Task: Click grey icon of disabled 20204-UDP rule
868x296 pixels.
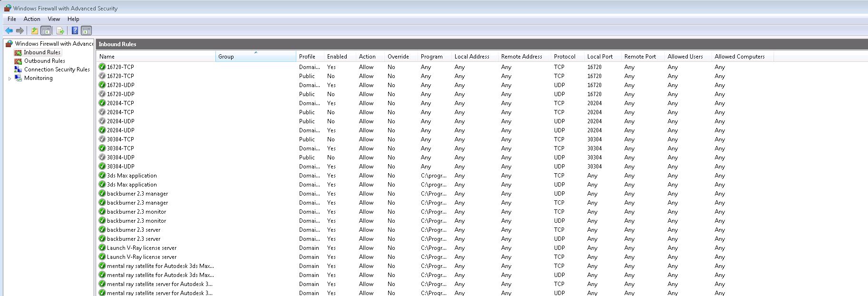Action: coord(102,121)
